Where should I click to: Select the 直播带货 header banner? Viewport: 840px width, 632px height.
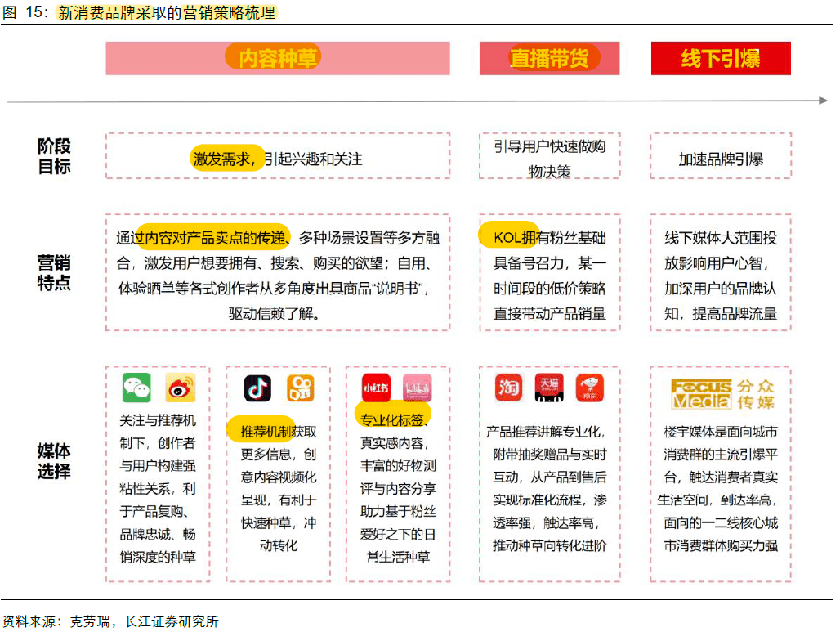550,58
